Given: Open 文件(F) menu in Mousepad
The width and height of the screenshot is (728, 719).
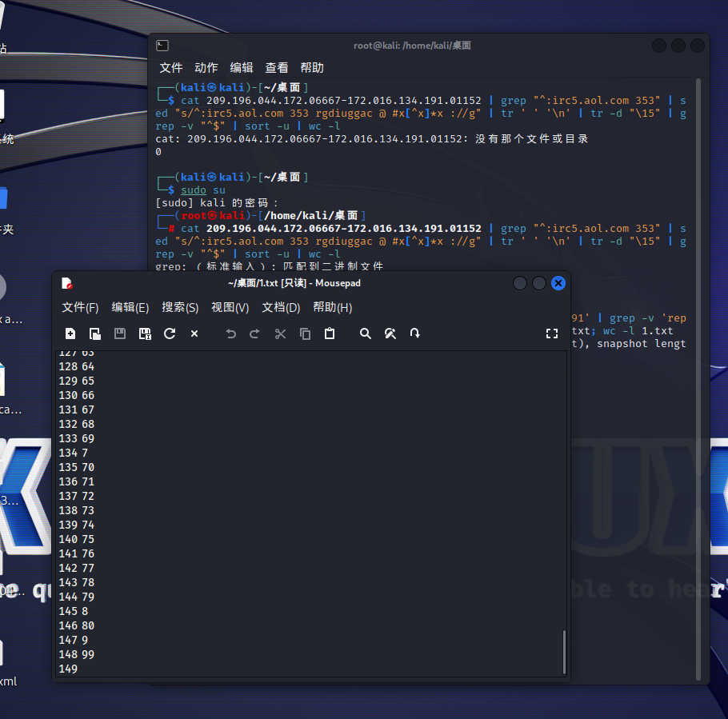Looking at the screenshot, I should [x=80, y=307].
